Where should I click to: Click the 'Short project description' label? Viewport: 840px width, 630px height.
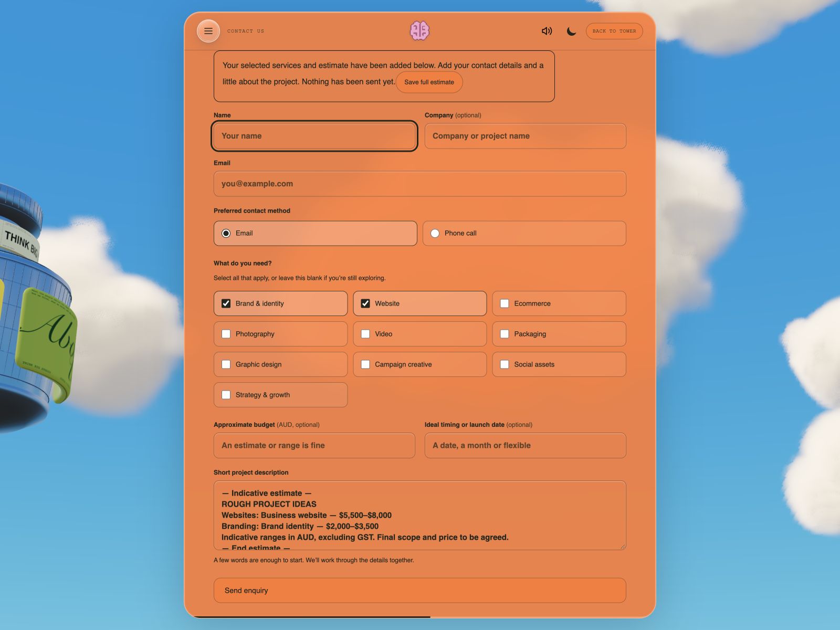point(251,472)
